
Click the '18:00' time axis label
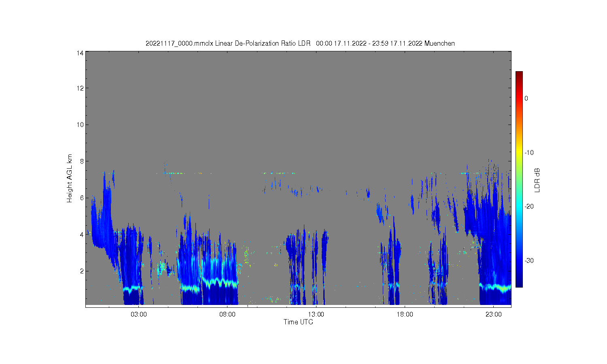pyautogui.click(x=405, y=314)
